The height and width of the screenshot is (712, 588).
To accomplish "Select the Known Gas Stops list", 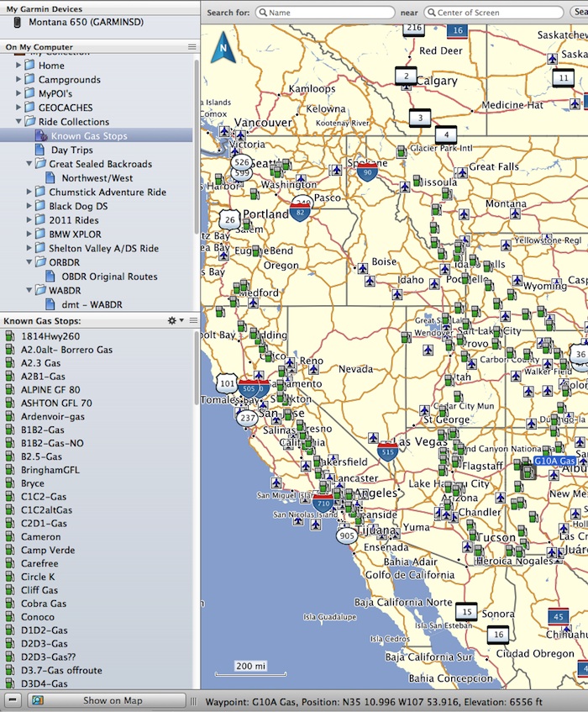I will point(97,136).
